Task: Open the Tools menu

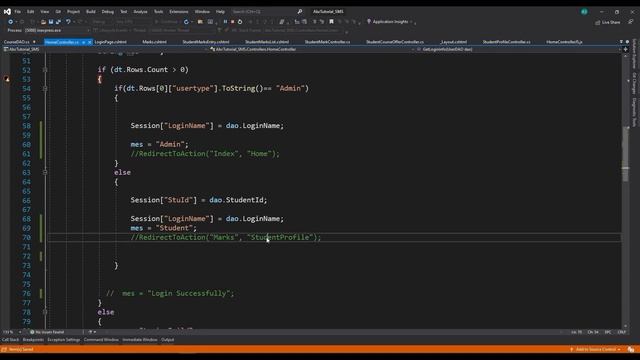Action: [158, 12]
